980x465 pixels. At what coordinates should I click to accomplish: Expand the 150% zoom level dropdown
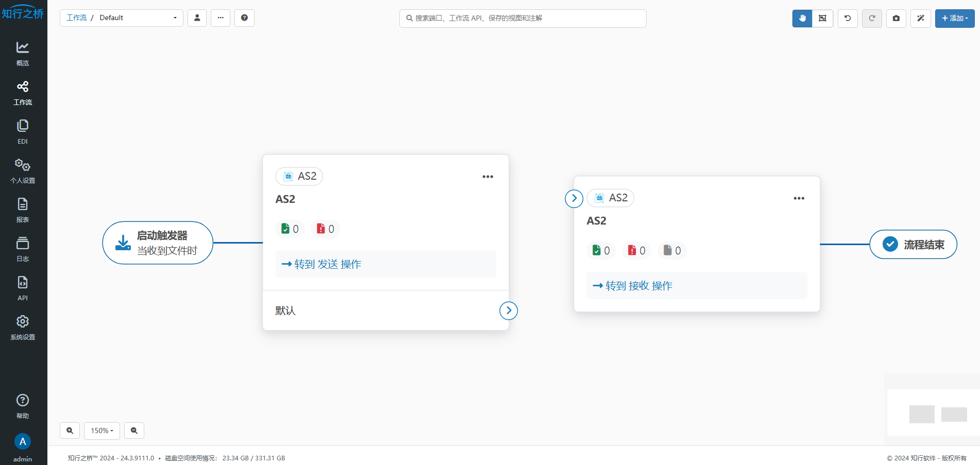point(102,430)
